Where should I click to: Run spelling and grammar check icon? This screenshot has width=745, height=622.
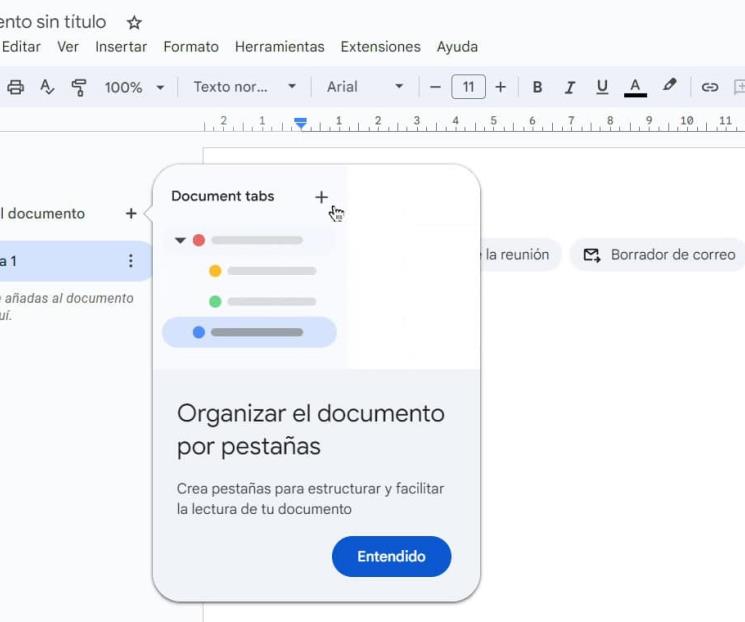(47, 87)
